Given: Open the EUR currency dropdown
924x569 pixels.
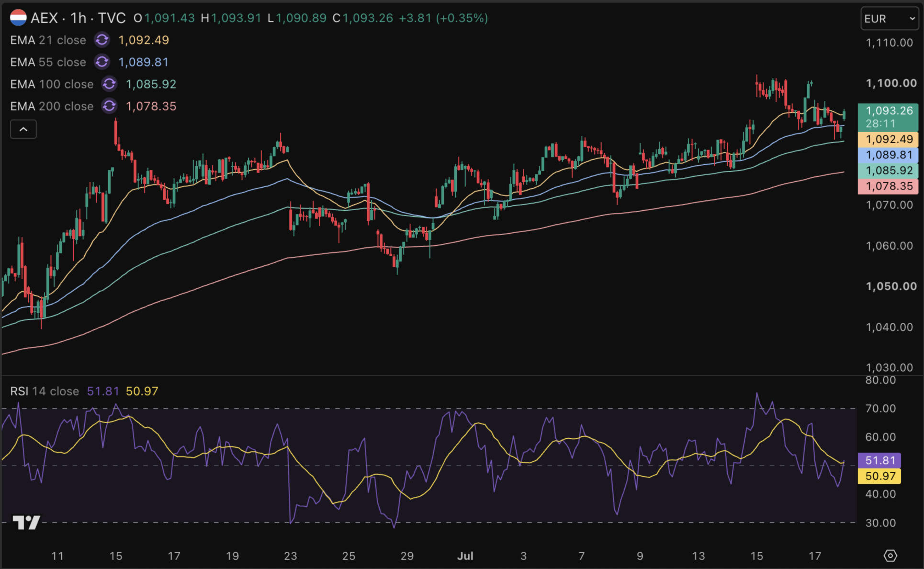Looking at the screenshot, I should (x=890, y=19).
